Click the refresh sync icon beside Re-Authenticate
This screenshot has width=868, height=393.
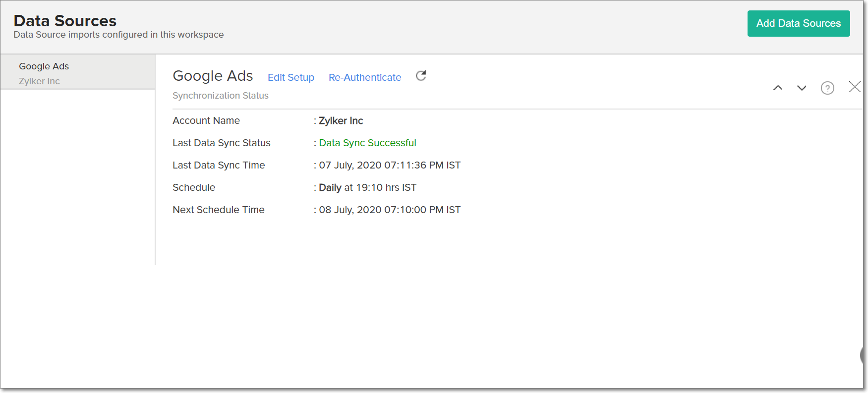421,76
